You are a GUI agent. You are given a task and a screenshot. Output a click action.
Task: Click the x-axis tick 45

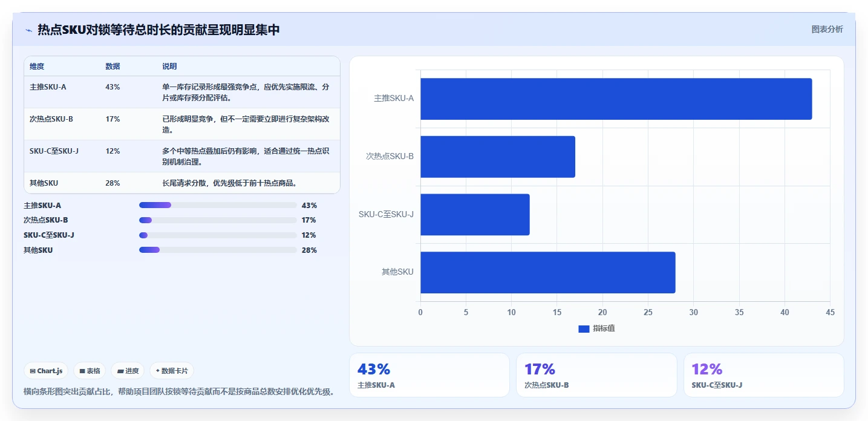pos(830,312)
